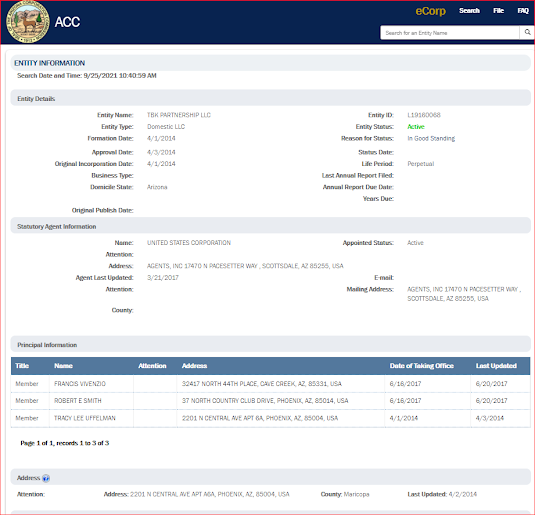The height and width of the screenshot is (515, 535).
Task: Sort table by Address column header
Action: 194,366
